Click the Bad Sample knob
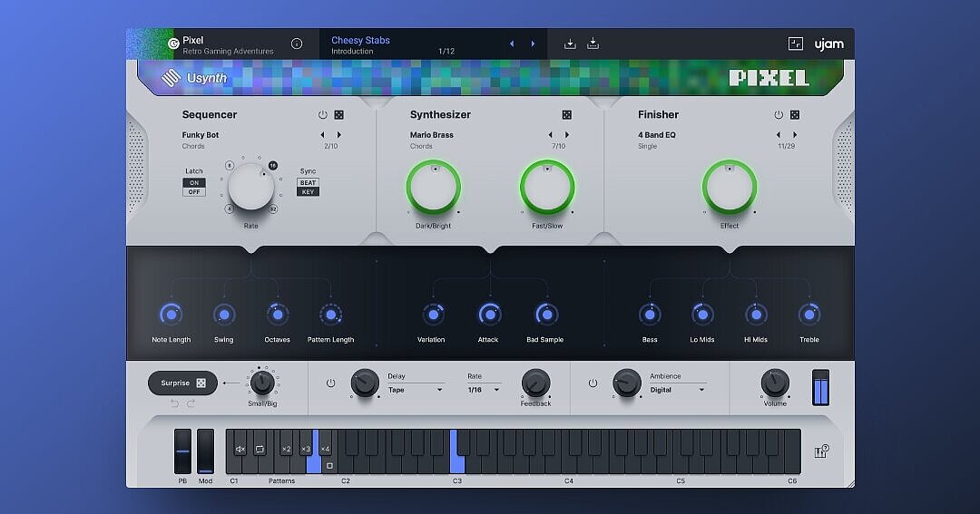 (547, 315)
